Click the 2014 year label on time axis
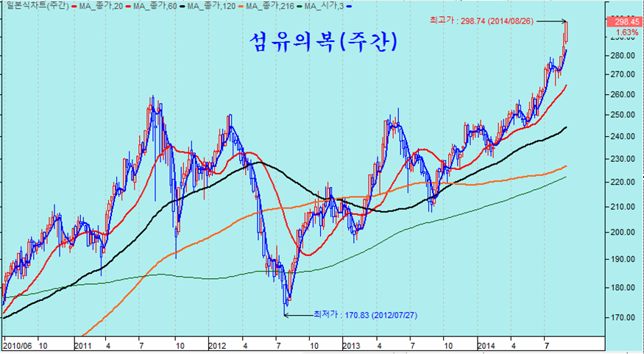The width and height of the screenshot is (644, 354). tap(486, 344)
